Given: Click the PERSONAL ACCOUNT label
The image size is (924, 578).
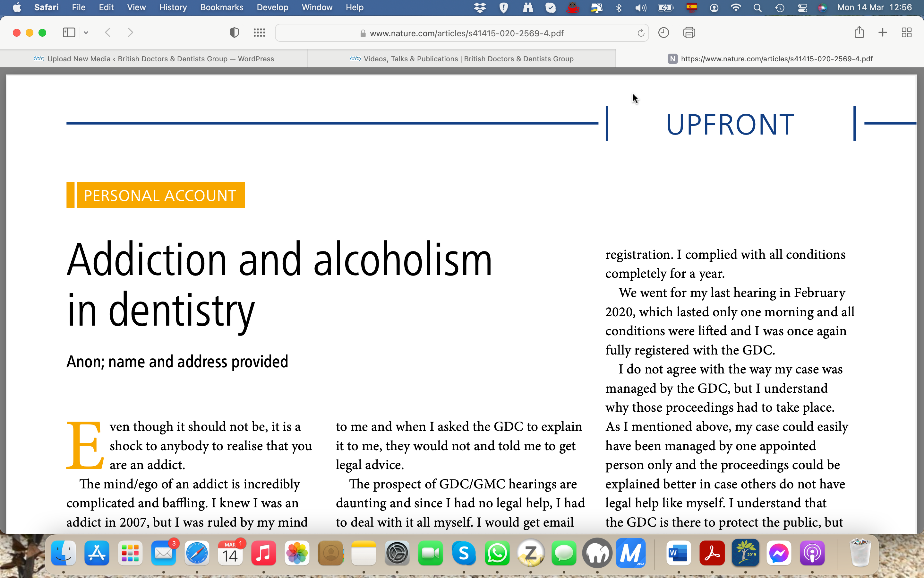Looking at the screenshot, I should 156,195.
